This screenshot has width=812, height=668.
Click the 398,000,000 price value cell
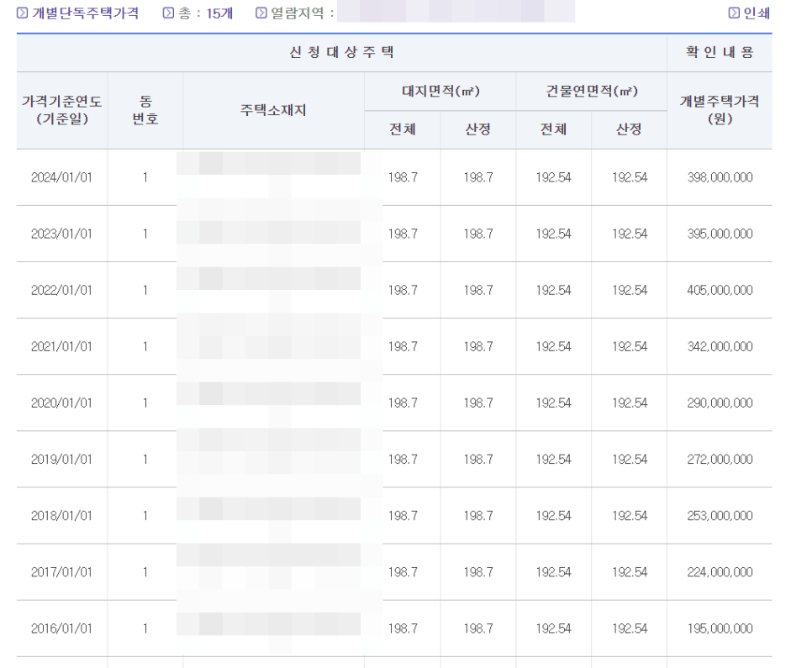(x=719, y=177)
